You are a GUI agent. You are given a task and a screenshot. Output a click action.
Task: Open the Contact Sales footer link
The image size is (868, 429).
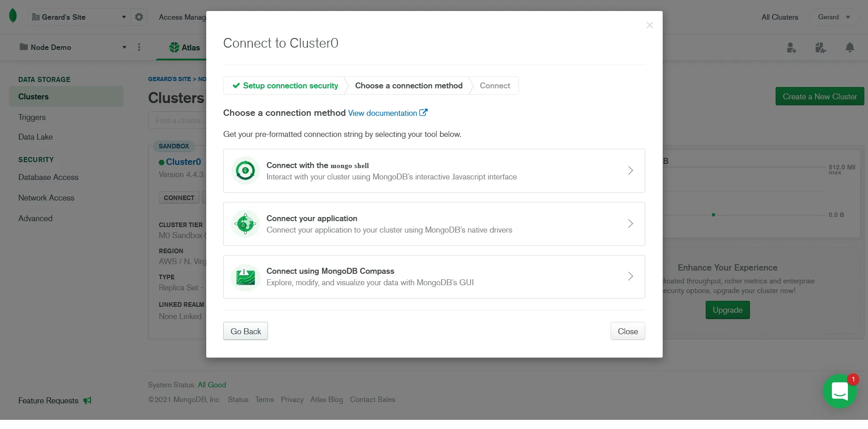373,400
